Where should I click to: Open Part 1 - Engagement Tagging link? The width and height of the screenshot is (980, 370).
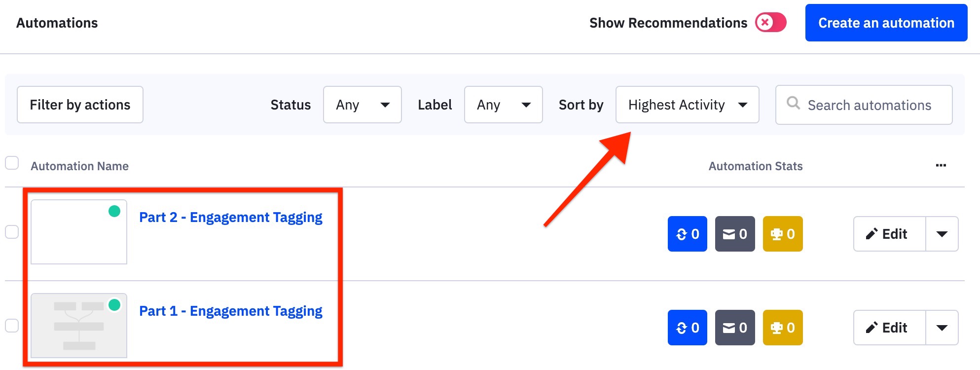[x=231, y=311]
